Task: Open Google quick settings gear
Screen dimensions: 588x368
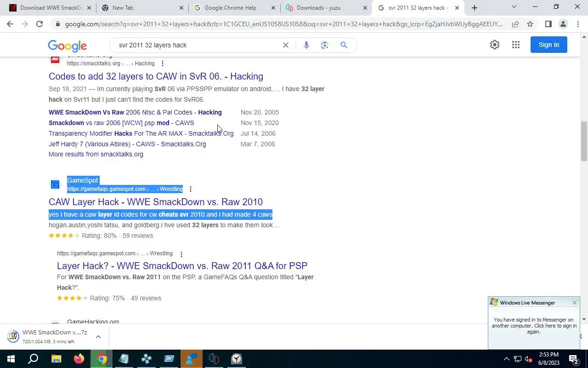Action: pyautogui.click(x=495, y=45)
